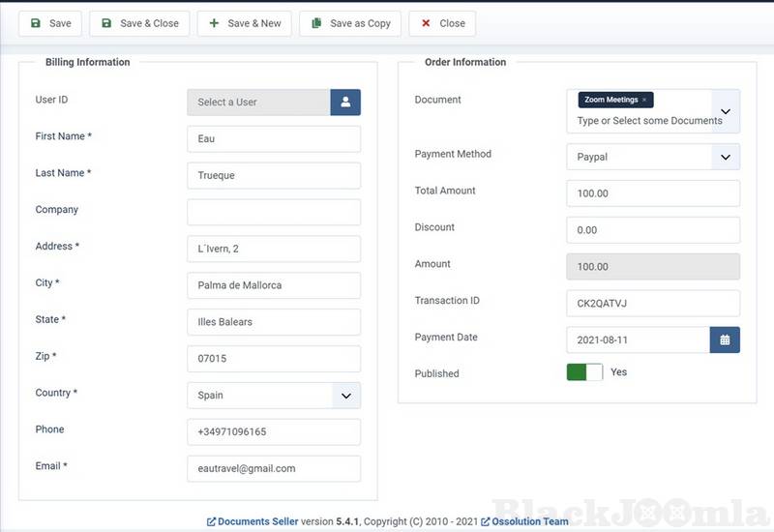Click Save & Close in toolbar

[139, 23]
